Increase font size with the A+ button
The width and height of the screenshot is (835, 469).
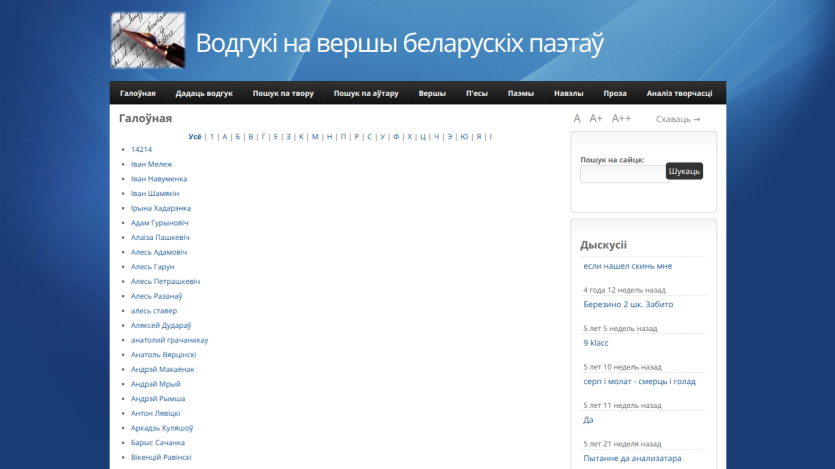(x=595, y=119)
